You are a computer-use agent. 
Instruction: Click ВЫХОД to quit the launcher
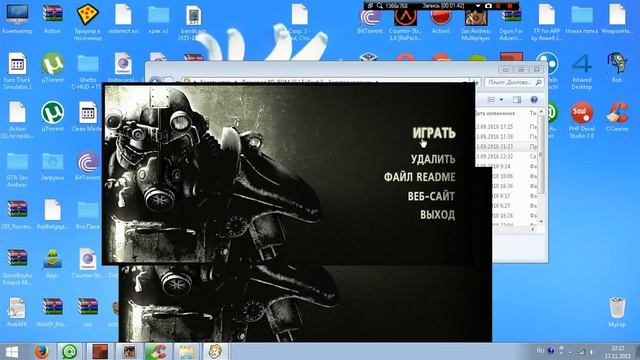438,215
